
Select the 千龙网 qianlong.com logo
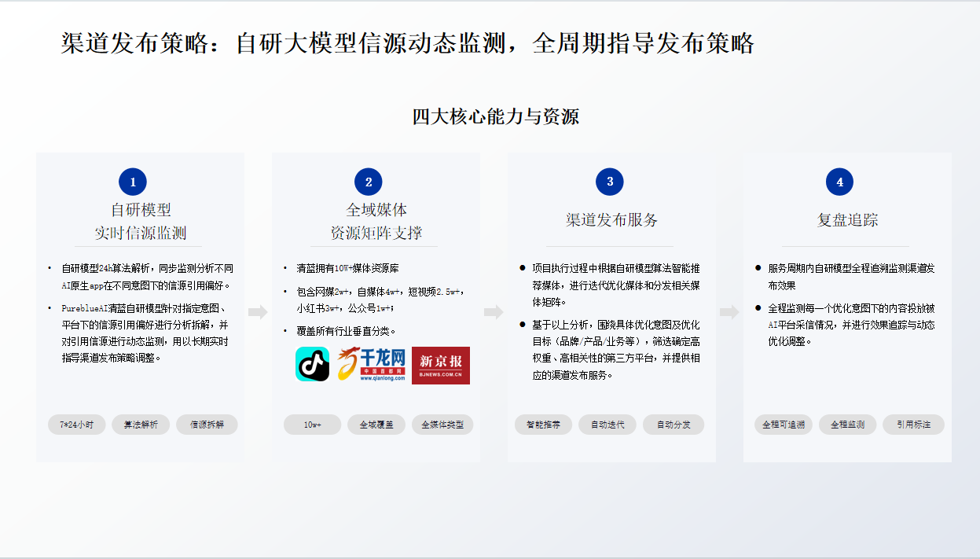371,365
